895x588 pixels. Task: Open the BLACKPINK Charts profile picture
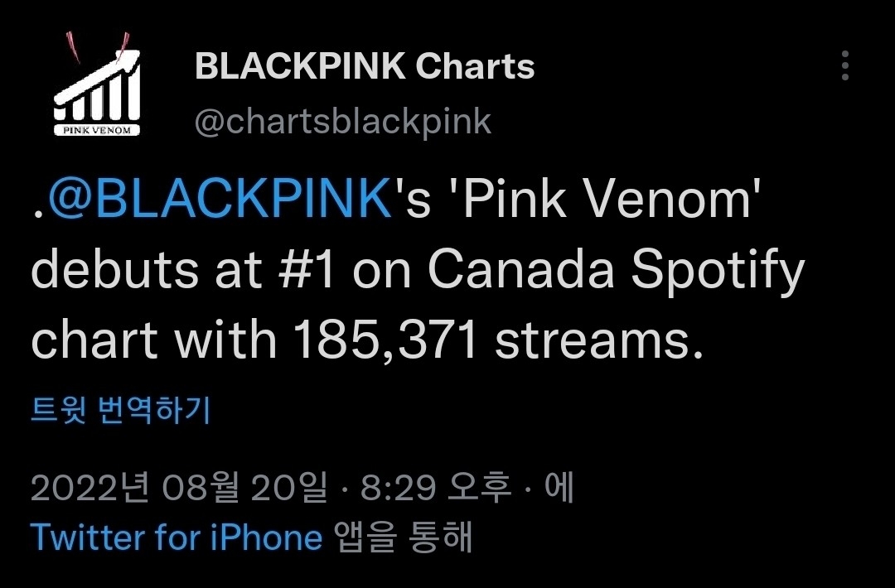point(97,85)
